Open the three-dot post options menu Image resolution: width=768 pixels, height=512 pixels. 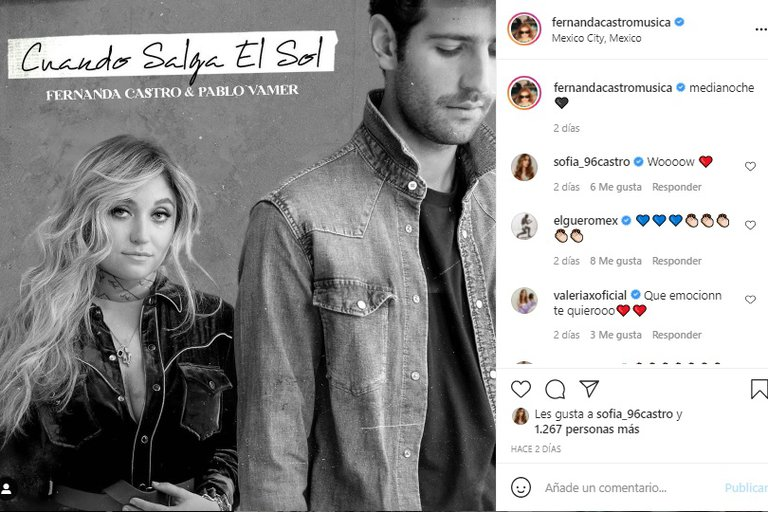(x=761, y=30)
